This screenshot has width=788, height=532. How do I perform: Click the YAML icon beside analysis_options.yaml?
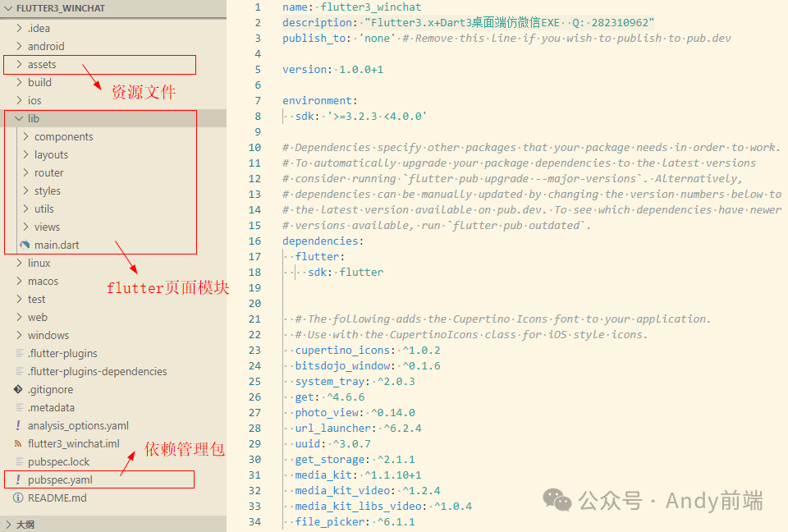tap(18, 425)
